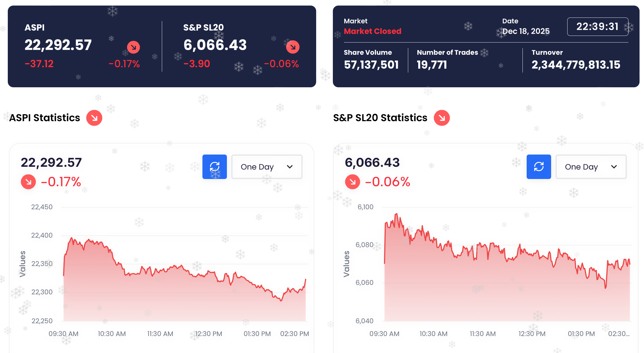The width and height of the screenshot is (644, 353).
Task: Click the 11:30 AM label on S&P SL20 chart
Action: [482, 334]
